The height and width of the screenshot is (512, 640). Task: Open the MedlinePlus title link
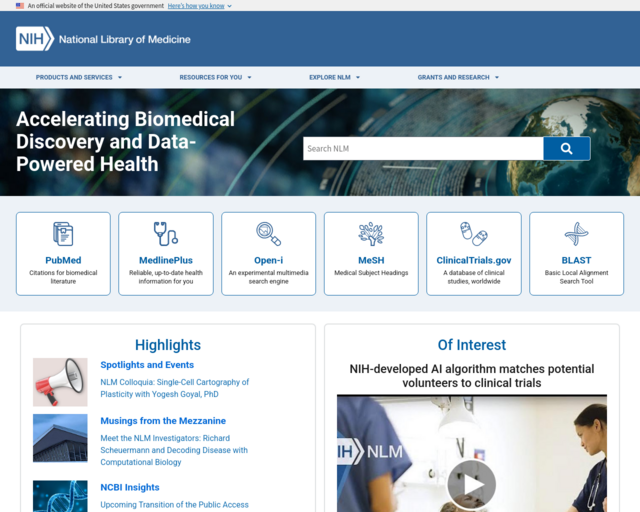pyautogui.click(x=166, y=260)
